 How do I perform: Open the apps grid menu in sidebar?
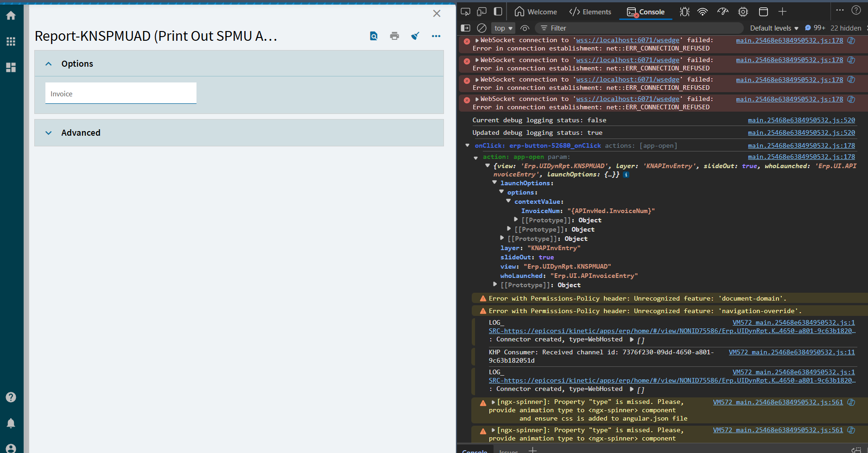[11, 42]
